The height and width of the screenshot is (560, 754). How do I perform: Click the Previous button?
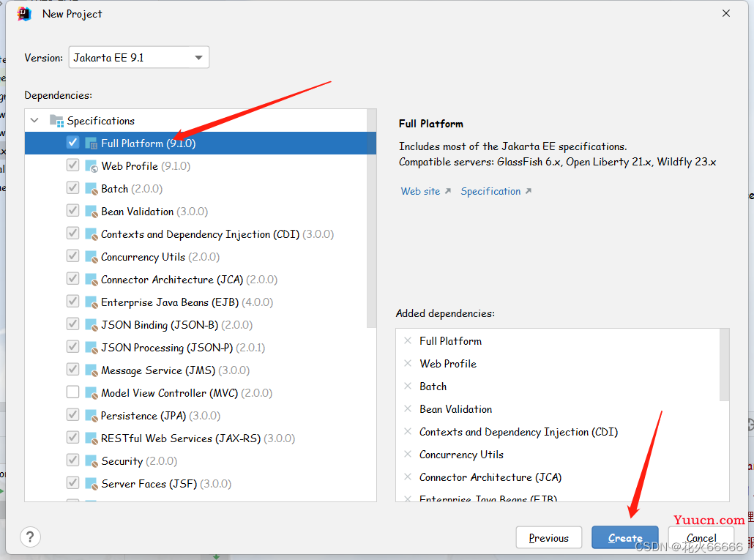click(549, 538)
